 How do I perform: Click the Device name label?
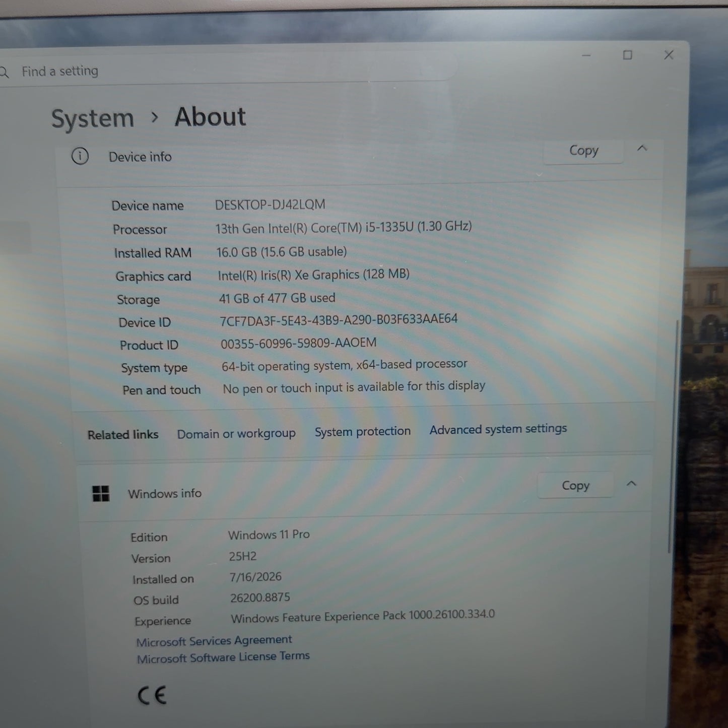(x=148, y=206)
